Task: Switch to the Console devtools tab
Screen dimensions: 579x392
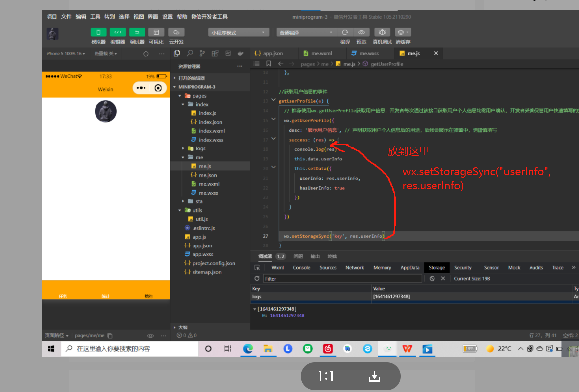Action: [301, 267]
